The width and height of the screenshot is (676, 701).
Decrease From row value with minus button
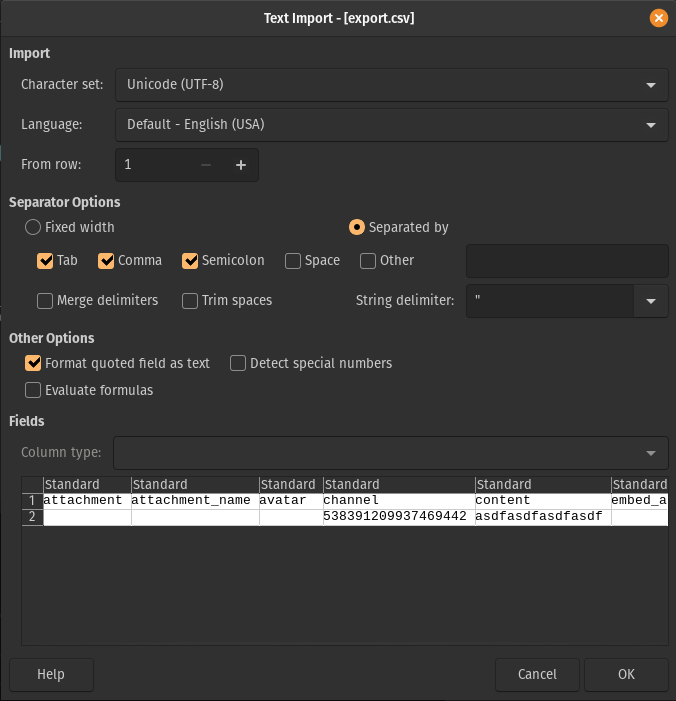206,165
